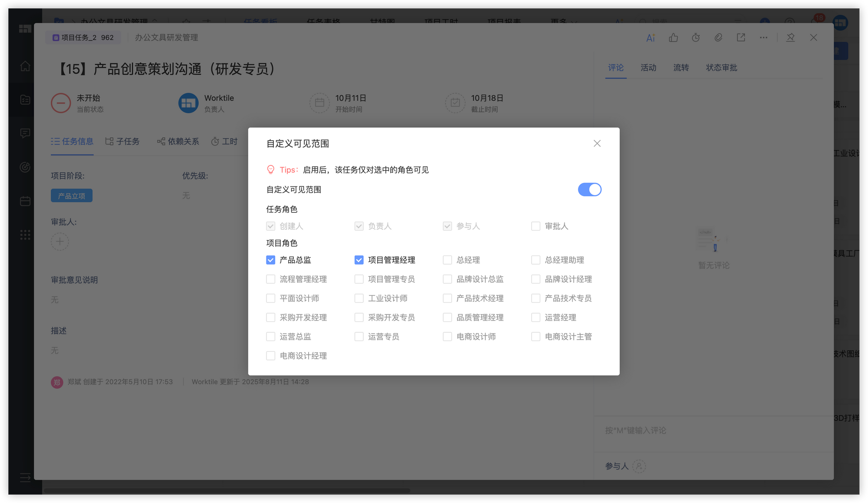Screen dimensions: 868x503
Task: Select the calendar icon in the left sidebar
Action: [25, 201]
